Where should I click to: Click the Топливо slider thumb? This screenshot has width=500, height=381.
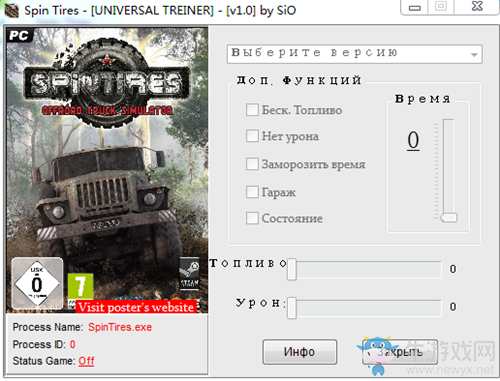(x=292, y=269)
